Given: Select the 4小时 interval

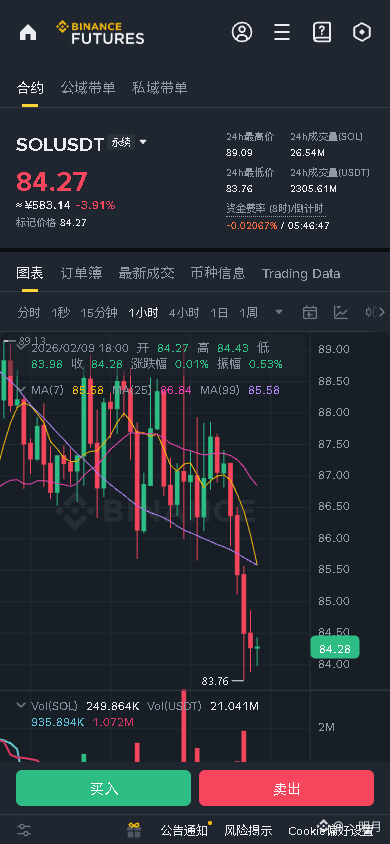Looking at the screenshot, I should (x=184, y=312).
